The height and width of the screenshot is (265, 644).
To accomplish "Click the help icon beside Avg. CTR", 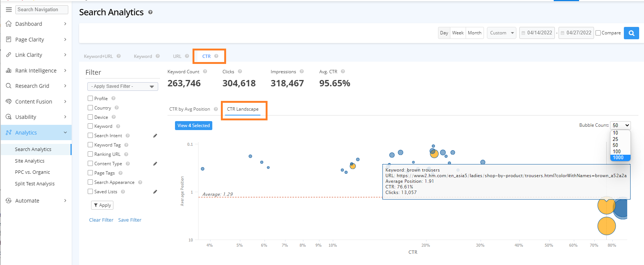I will [343, 71].
